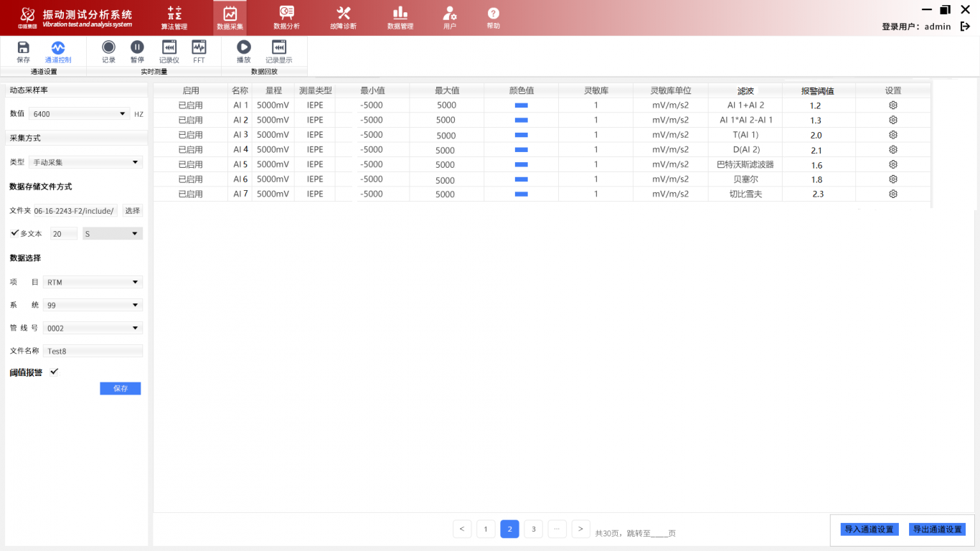Click the 导入通道设置 button
980x551 pixels.
click(x=869, y=529)
